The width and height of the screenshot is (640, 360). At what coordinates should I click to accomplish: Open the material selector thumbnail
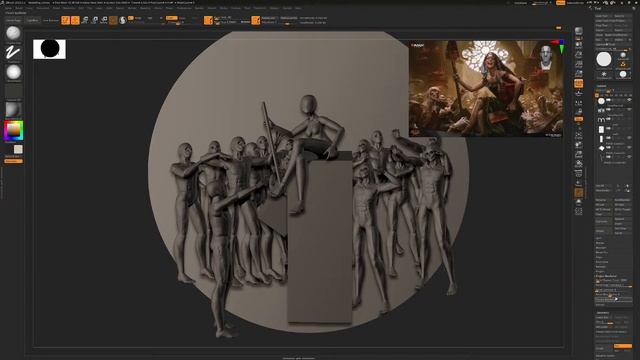point(13,110)
